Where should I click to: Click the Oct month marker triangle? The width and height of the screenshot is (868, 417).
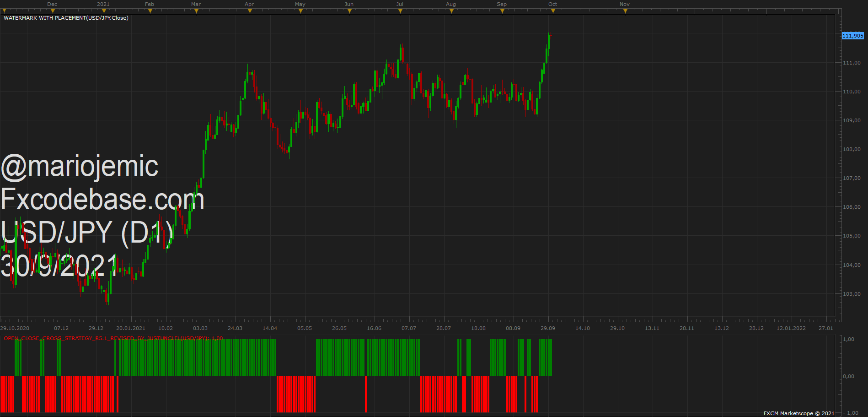(553, 11)
